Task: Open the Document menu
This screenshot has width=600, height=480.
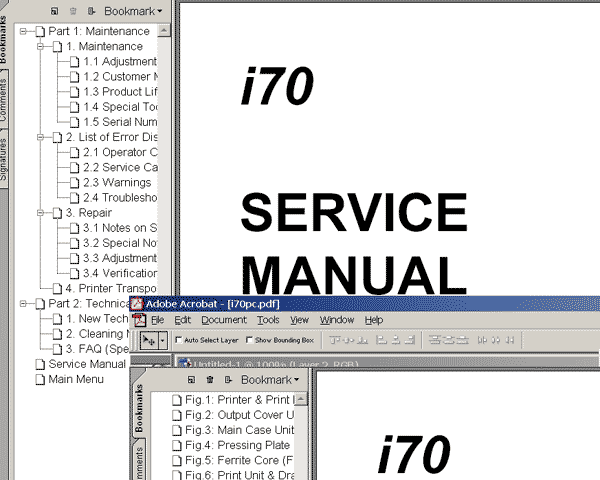Action: tap(224, 320)
